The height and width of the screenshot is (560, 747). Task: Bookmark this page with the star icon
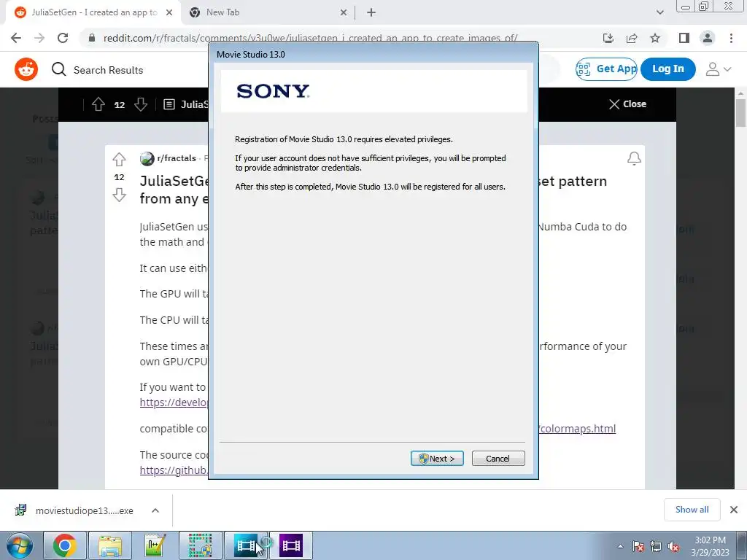point(655,38)
